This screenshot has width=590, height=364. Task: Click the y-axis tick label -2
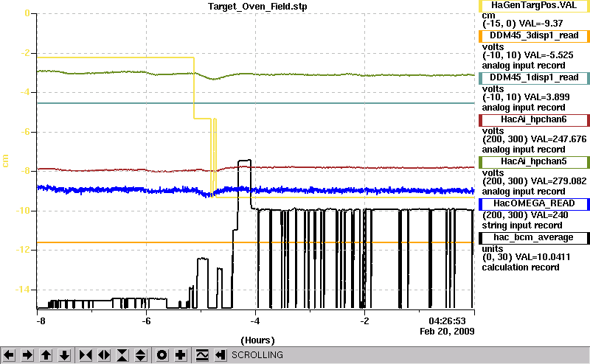(x=25, y=53)
